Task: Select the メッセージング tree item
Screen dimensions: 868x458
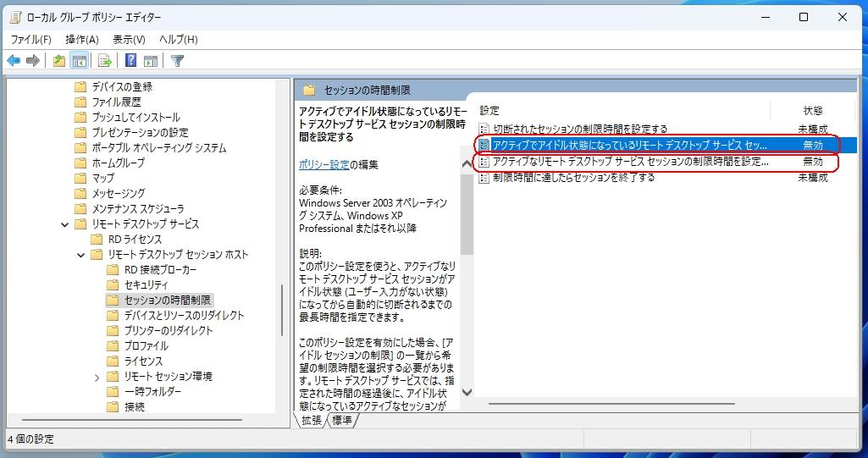Action: (119, 193)
